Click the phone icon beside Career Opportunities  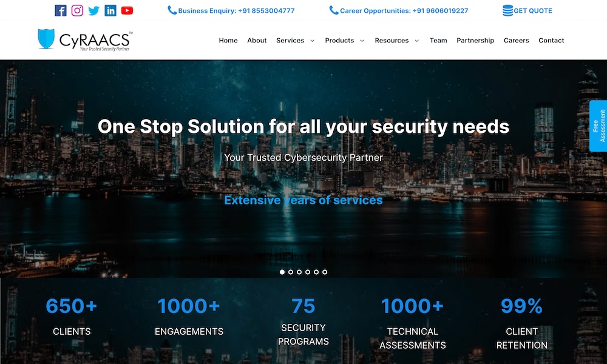[x=334, y=10]
